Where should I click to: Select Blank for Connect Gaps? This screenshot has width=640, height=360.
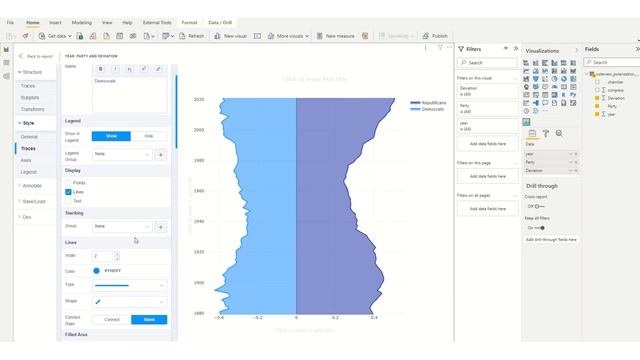[x=149, y=319]
